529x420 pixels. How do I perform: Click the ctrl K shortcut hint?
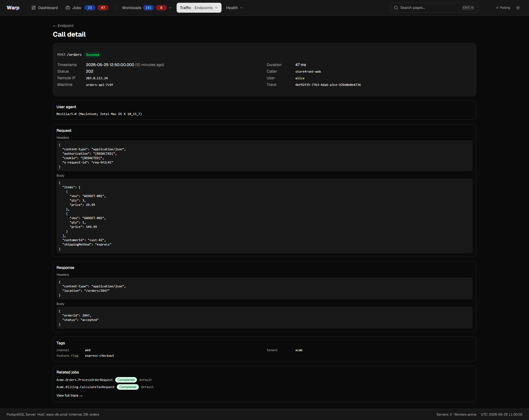[x=468, y=8]
